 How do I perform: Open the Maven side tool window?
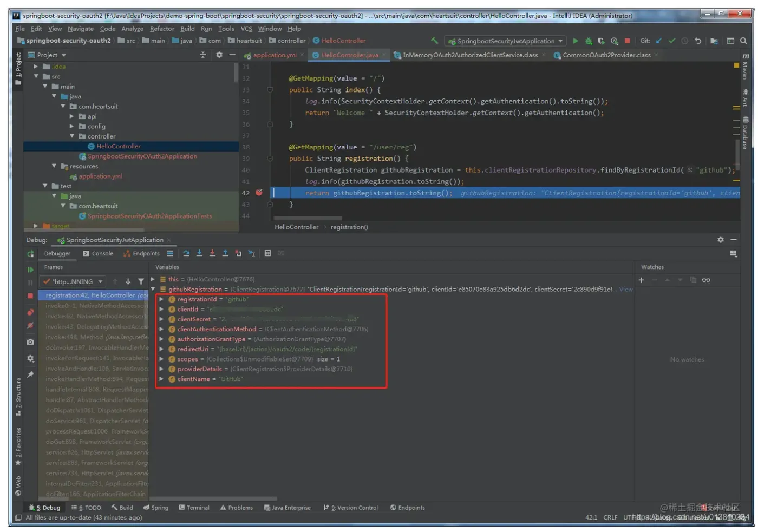coord(745,67)
